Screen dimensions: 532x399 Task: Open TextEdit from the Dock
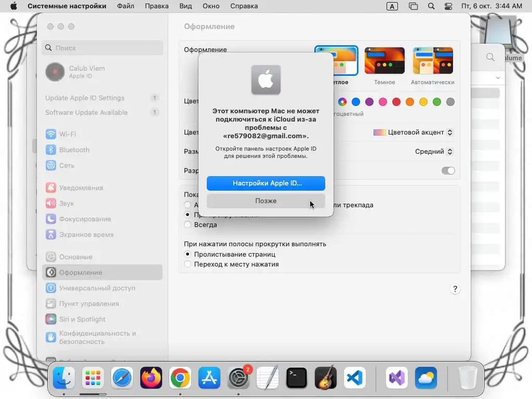coord(268,378)
